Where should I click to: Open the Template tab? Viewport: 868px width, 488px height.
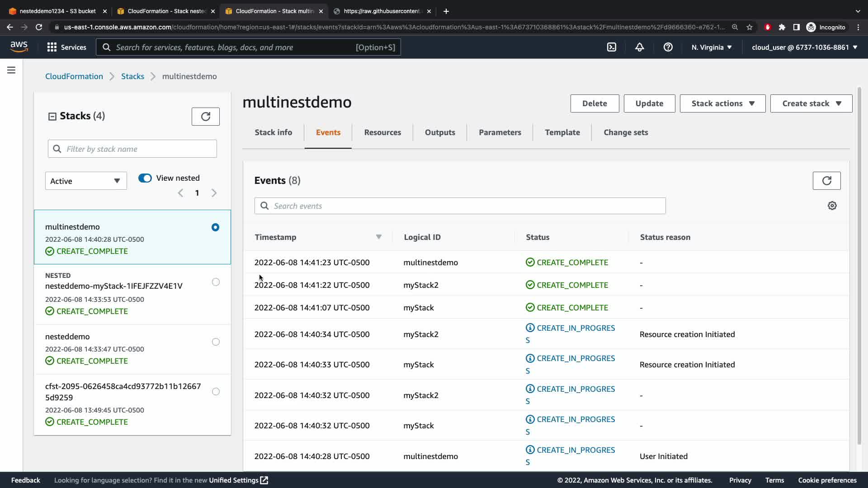tap(562, 132)
